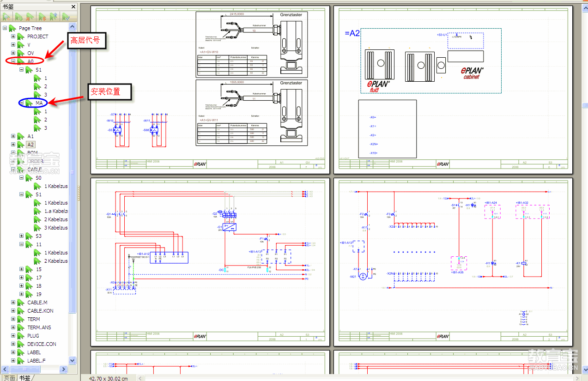Close the 书签 bookmarks panel
588x381 pixels.
pos(73,7)
